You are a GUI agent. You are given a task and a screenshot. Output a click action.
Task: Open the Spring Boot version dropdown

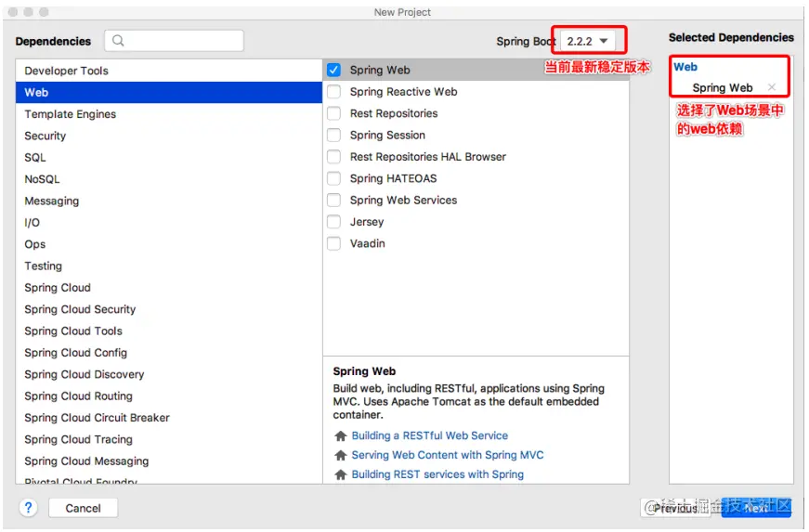pos(588,41)
